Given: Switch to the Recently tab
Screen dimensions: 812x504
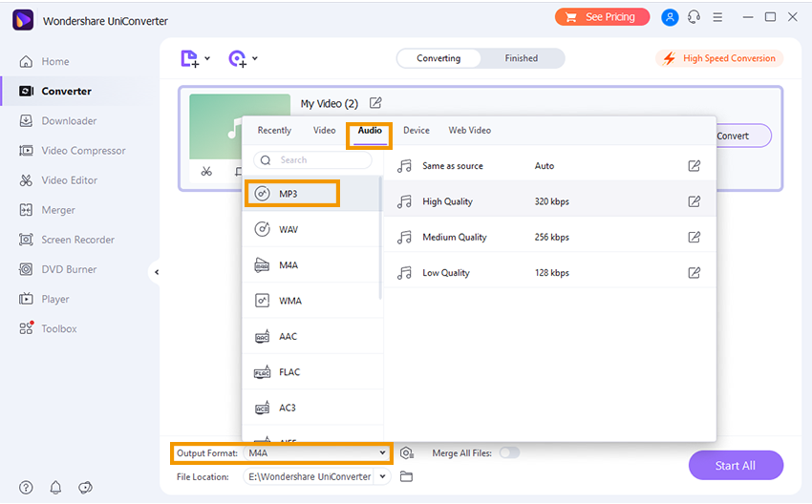Looking at the screenshot, I should 274,131.
